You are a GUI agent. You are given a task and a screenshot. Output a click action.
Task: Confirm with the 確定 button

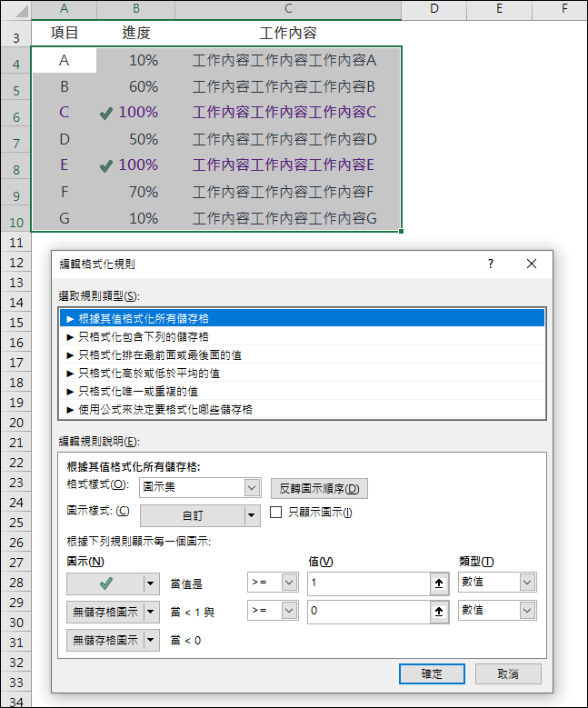click(x=432, y=673)
